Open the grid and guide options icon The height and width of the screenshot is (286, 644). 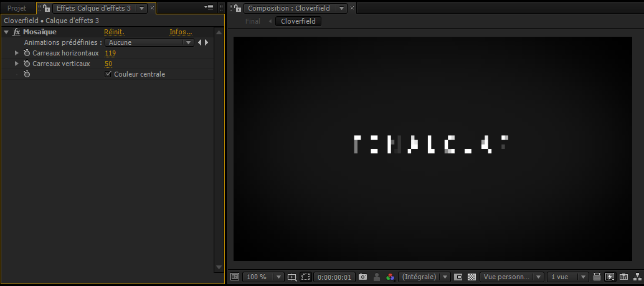point(291,277)
